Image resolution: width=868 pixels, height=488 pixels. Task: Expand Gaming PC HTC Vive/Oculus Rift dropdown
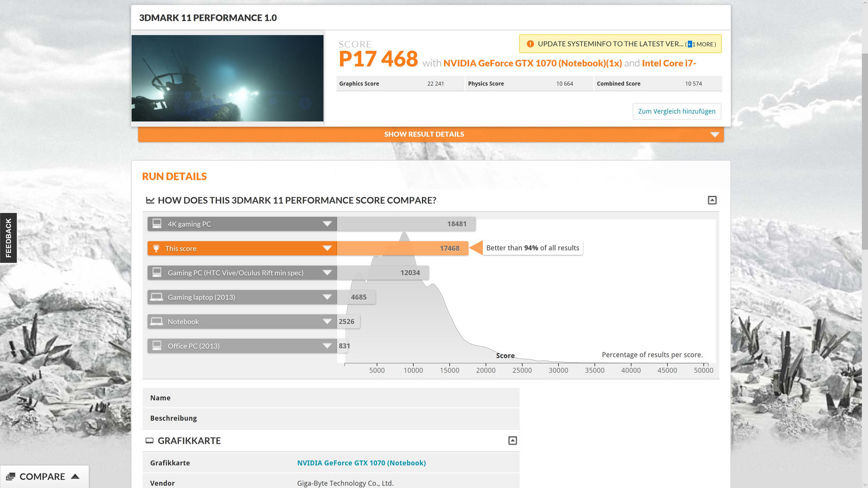[x=327, y=272]
